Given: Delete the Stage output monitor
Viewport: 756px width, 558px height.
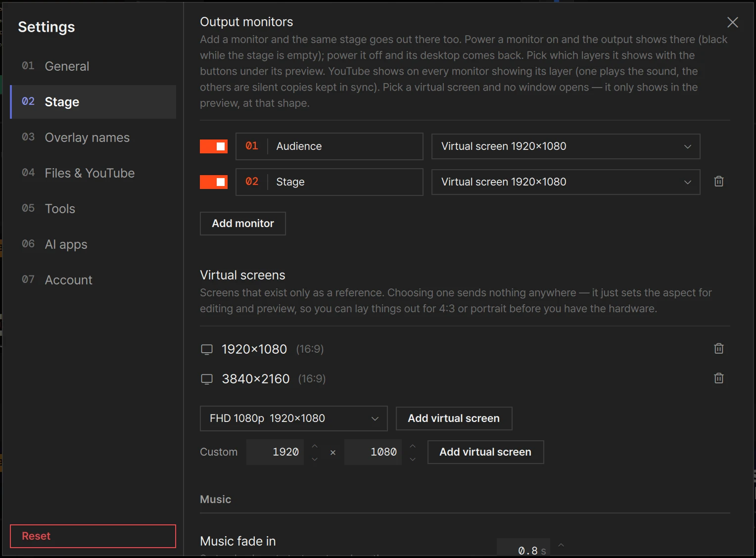Looking at the screenshot, I should (x=719, y=182).
